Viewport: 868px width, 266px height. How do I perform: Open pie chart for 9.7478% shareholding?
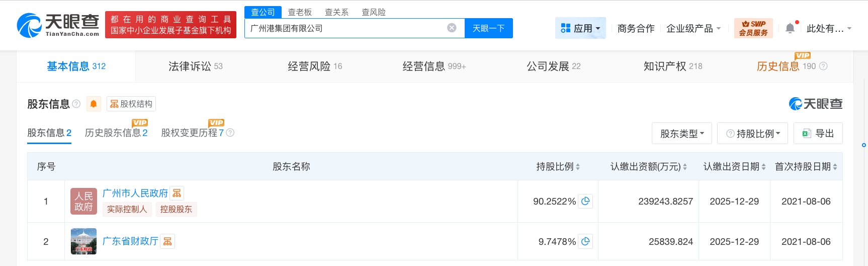pos(585,242)
